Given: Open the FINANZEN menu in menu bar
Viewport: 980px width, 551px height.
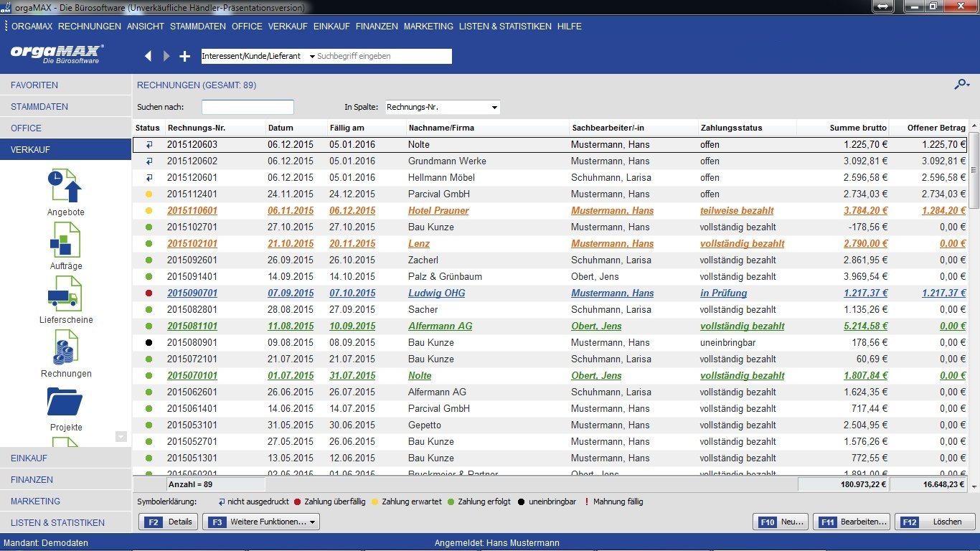Looking at the screenshot, I should 377,26.
